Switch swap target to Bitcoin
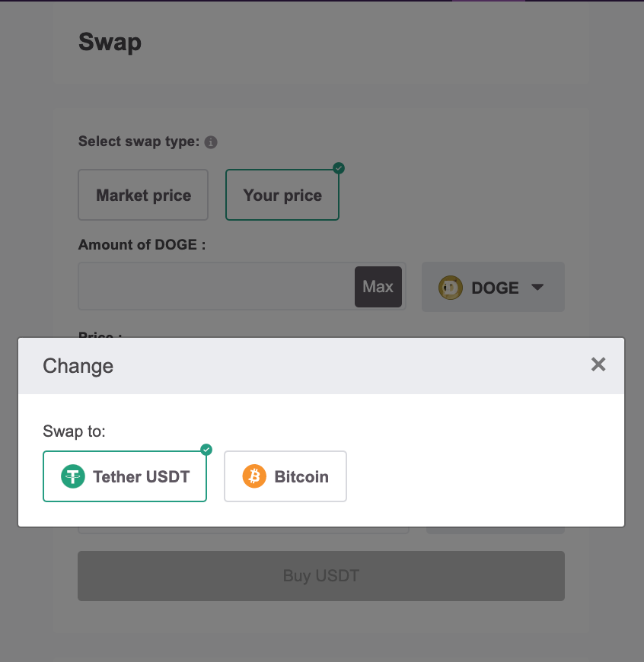Image resolution: width=644 pixels, height=662 pixels. pos(285,476)
